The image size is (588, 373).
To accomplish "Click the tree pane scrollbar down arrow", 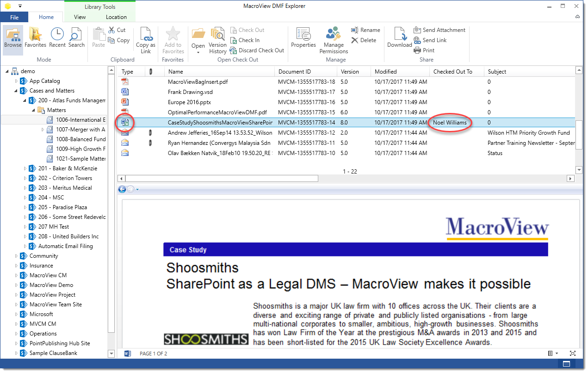I will click(x=111, y=354).
